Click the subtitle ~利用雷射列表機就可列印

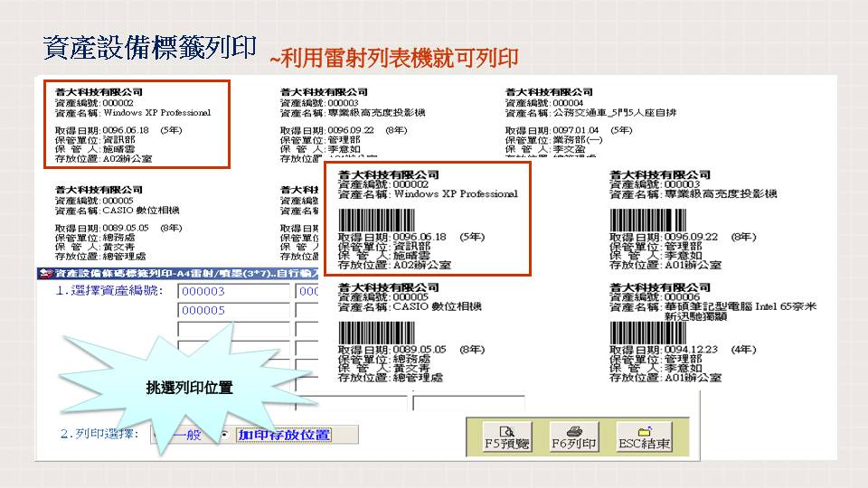(393, 58)
